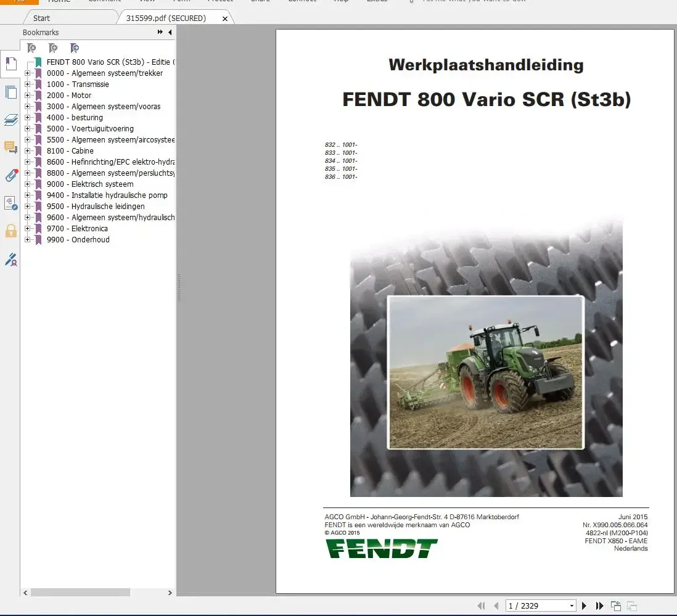677x616 pixels.
Task: Open the Digital Signatures panel icon
Action: [x=11, y=203]
